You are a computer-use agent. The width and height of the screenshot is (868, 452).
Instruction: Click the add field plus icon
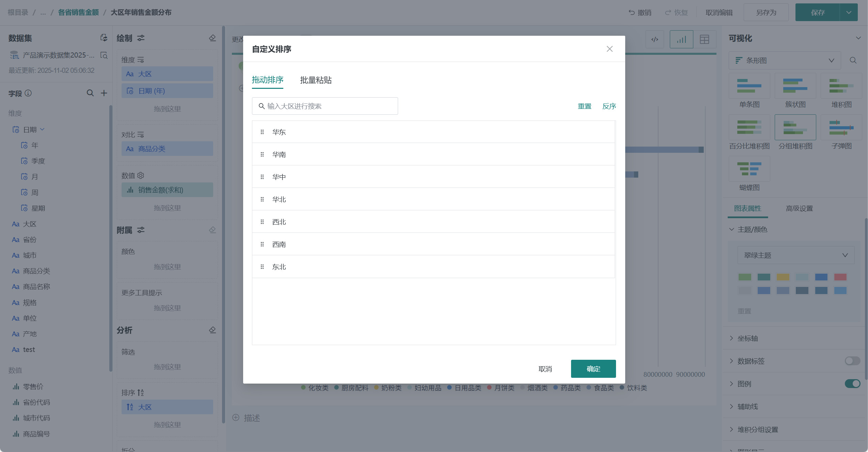(x=104, y=93)
